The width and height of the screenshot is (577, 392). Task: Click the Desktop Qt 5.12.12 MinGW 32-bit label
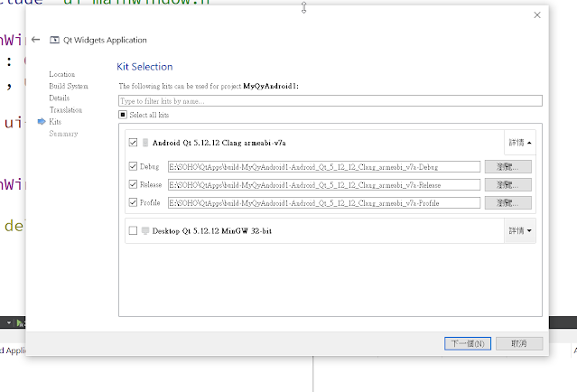click(212, 231)
